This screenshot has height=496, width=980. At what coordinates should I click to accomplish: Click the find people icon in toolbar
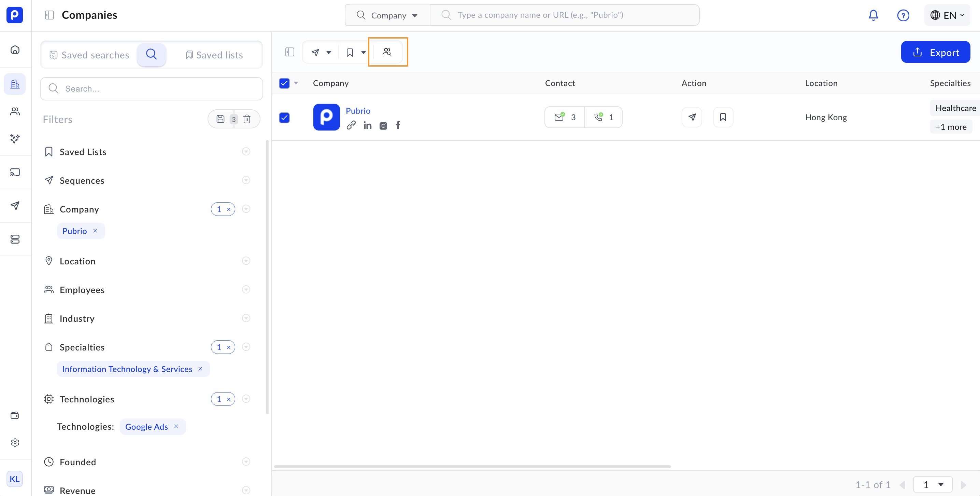(387, 52)
